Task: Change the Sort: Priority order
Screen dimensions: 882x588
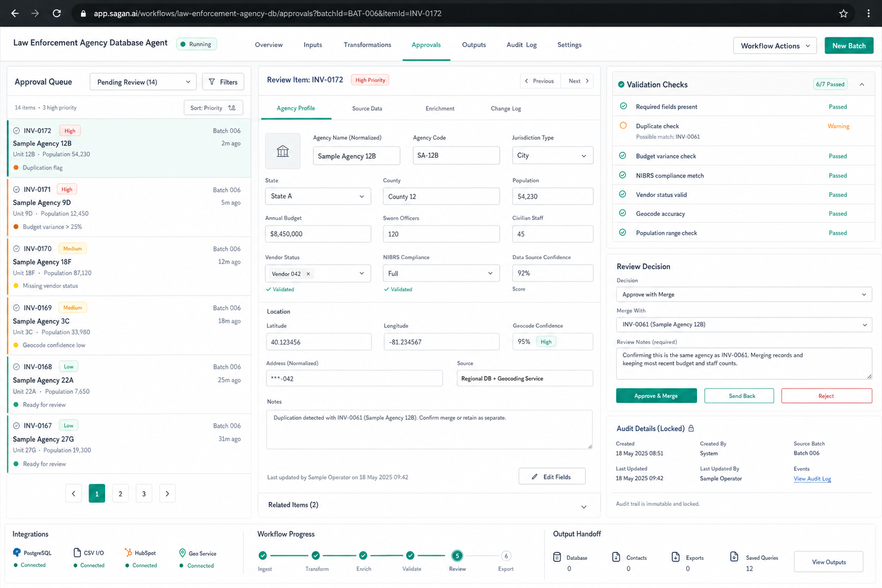Action: pos(213,108)
